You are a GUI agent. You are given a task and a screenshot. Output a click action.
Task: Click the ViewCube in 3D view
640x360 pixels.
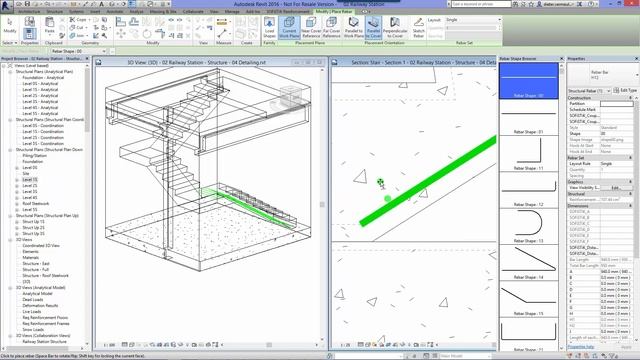[290, 96]
